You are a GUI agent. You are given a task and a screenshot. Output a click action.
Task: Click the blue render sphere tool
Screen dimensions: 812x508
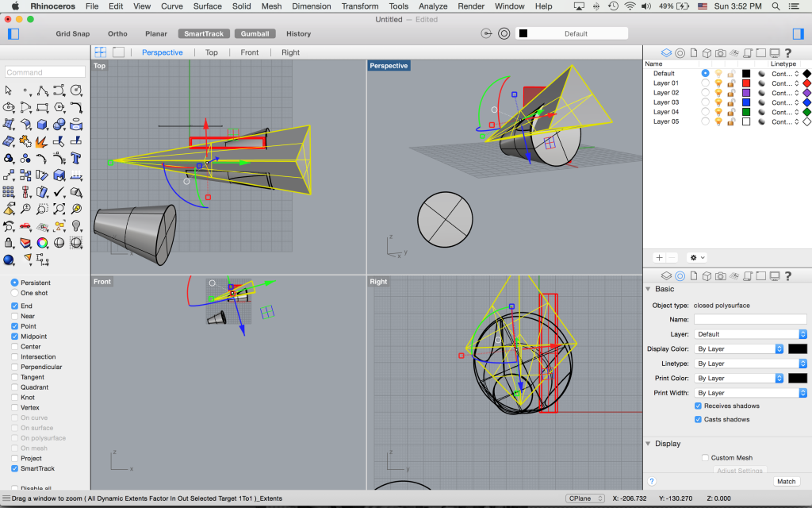click(x=9, y=260)
